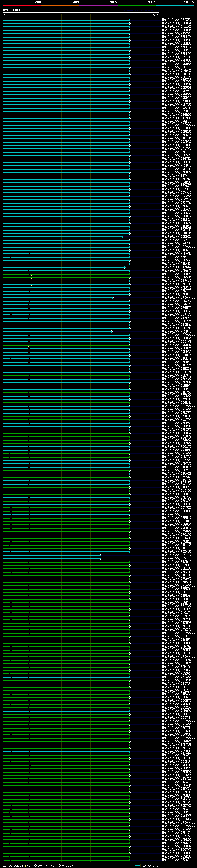Click the short alignment bar of A7XB47

58,332
